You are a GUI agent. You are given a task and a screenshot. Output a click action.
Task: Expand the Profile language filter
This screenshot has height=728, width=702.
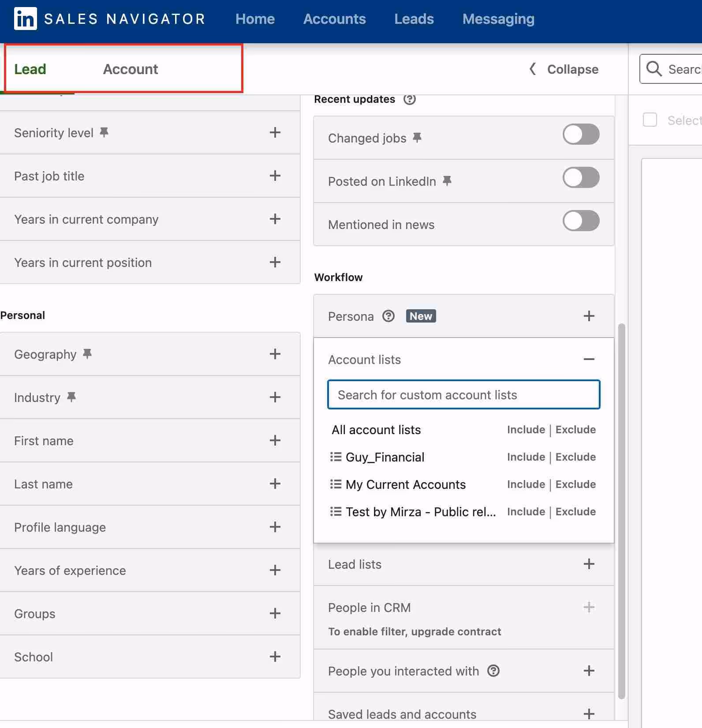point(275,527)
